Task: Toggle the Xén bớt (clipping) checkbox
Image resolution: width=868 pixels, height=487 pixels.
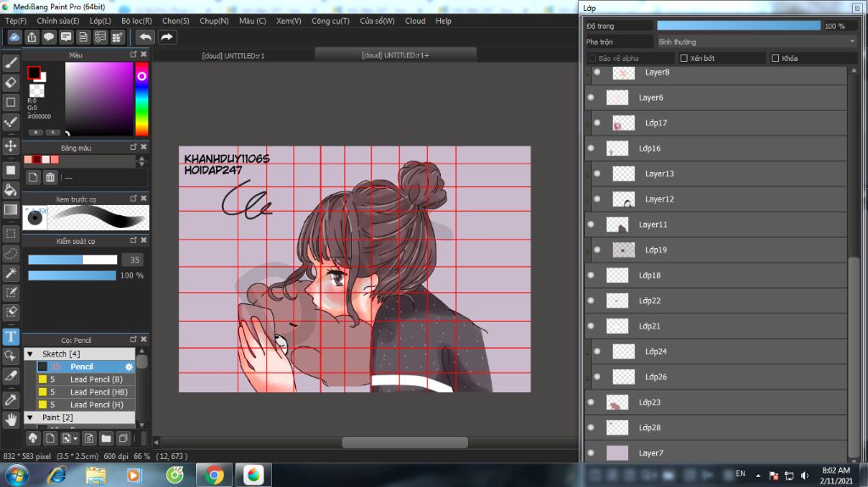Action: tap(684, 58)
